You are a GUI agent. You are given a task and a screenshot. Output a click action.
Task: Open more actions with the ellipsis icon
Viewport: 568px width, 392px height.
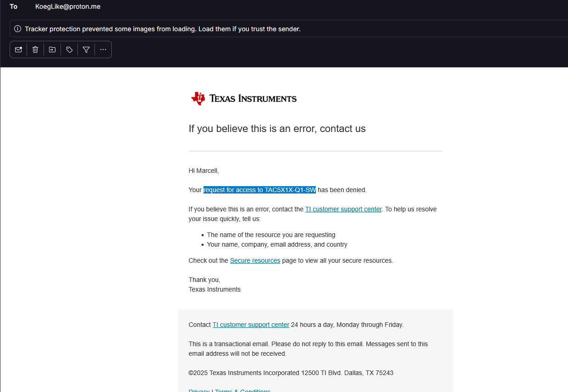click(x=103, y=49)
